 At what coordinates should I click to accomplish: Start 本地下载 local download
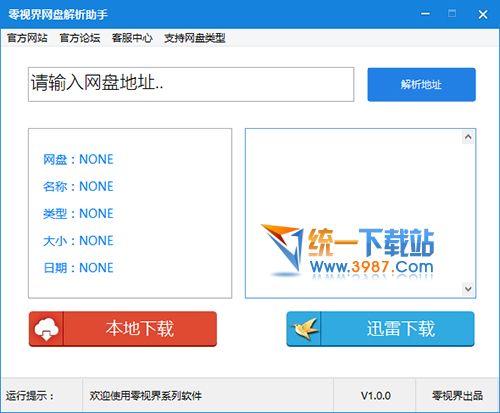[123, 329]
